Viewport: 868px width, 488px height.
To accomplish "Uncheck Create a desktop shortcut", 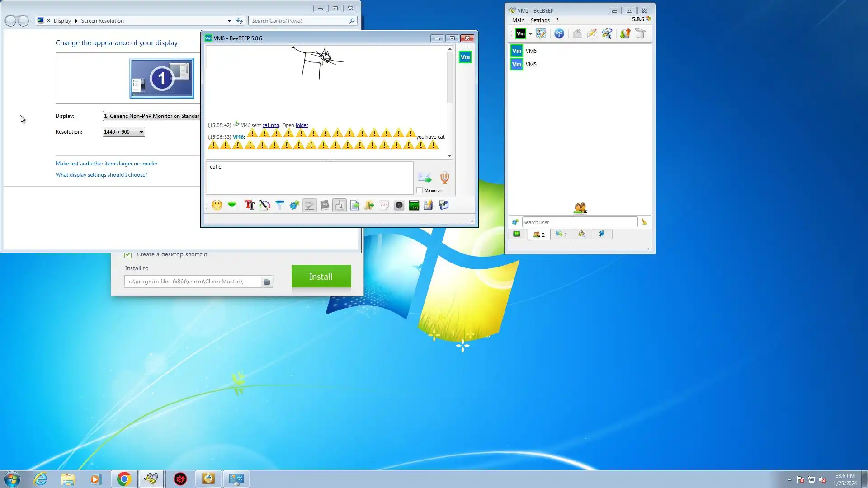I will 128,255.
